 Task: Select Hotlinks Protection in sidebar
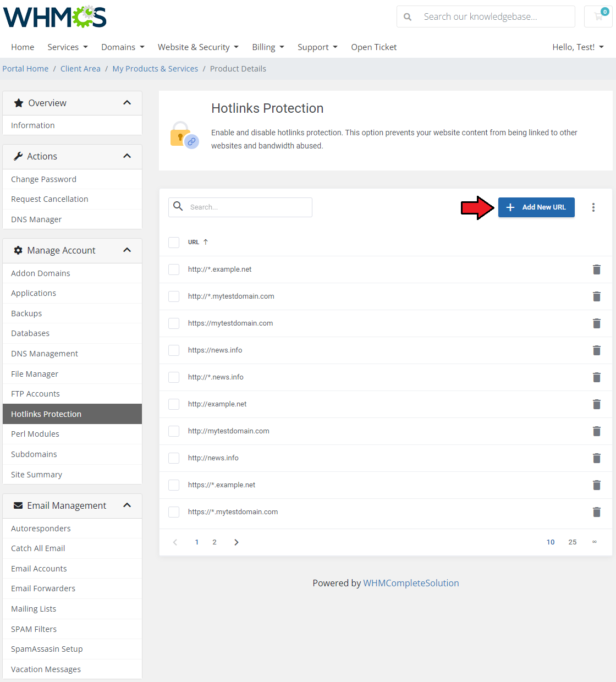[x=72, y=414]
